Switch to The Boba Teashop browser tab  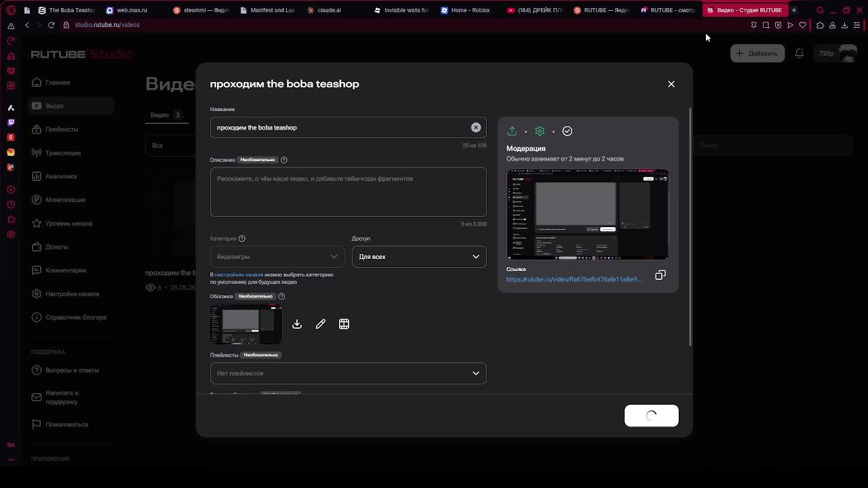[x=66, y=10]
